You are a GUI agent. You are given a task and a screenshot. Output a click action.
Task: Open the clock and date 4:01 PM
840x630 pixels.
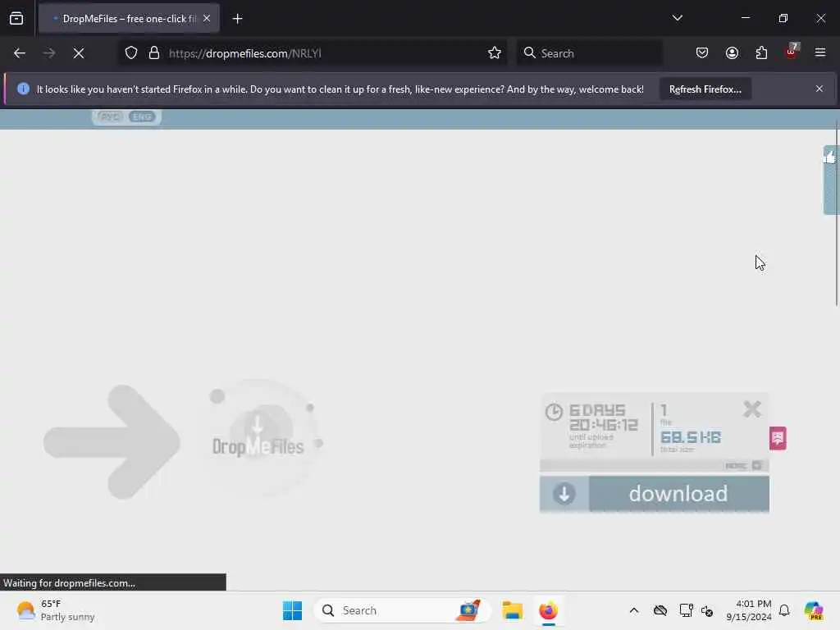749,610
